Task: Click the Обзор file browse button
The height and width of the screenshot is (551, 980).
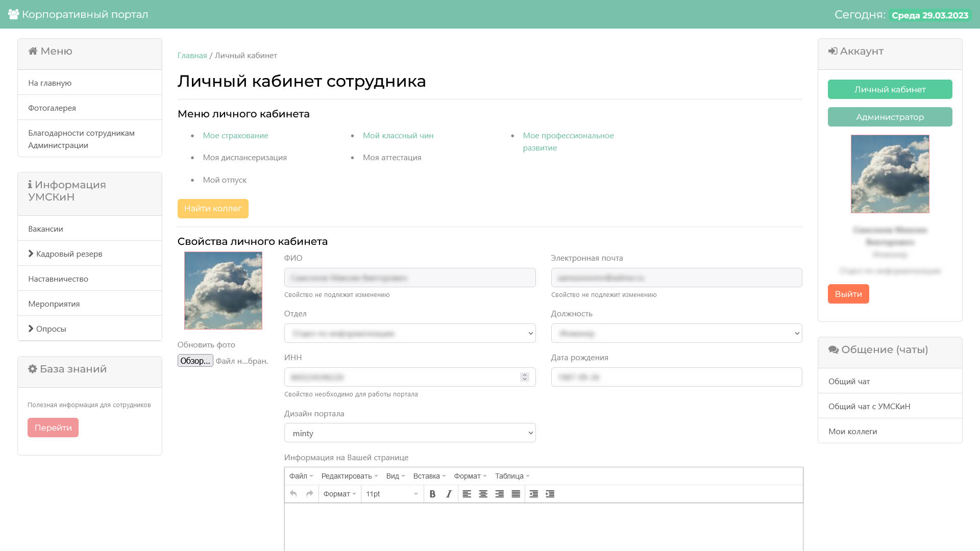Action: [x=195, y=361]
